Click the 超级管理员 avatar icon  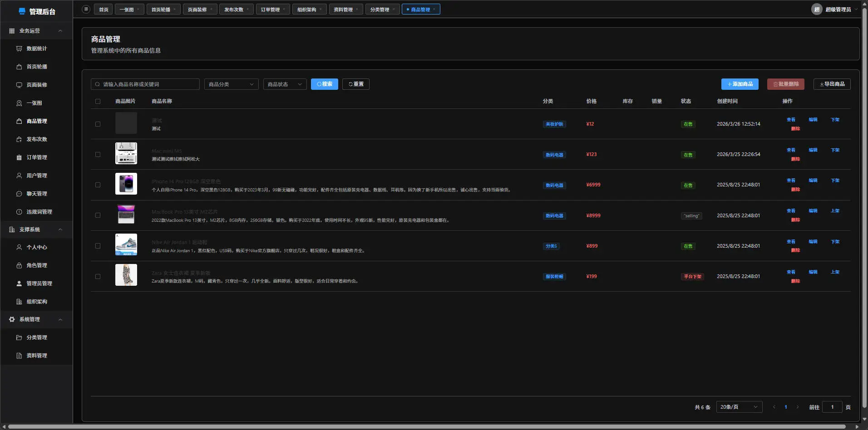tap(816, 9)
